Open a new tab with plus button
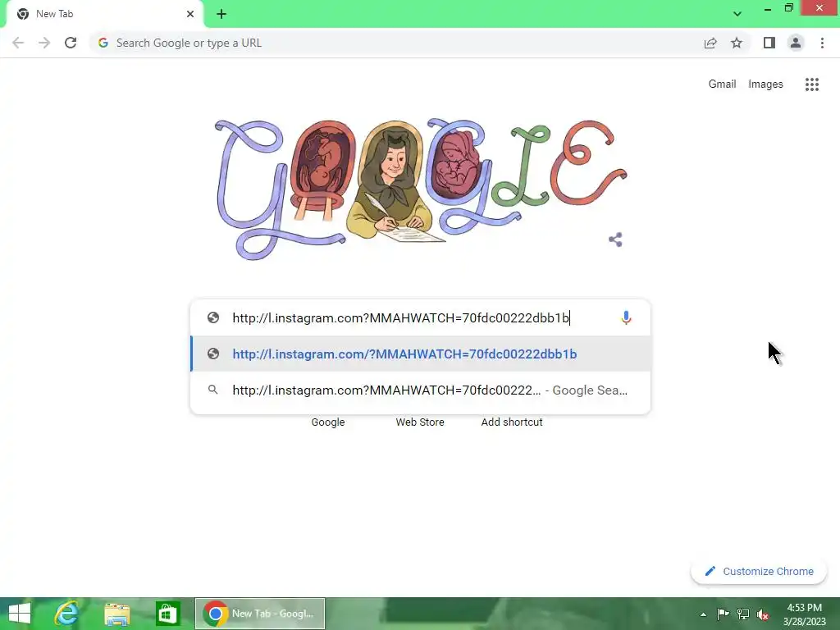Image resolution: width=840 pixels, height=630 pixels. pyautogui.click(x=221, y=14)
